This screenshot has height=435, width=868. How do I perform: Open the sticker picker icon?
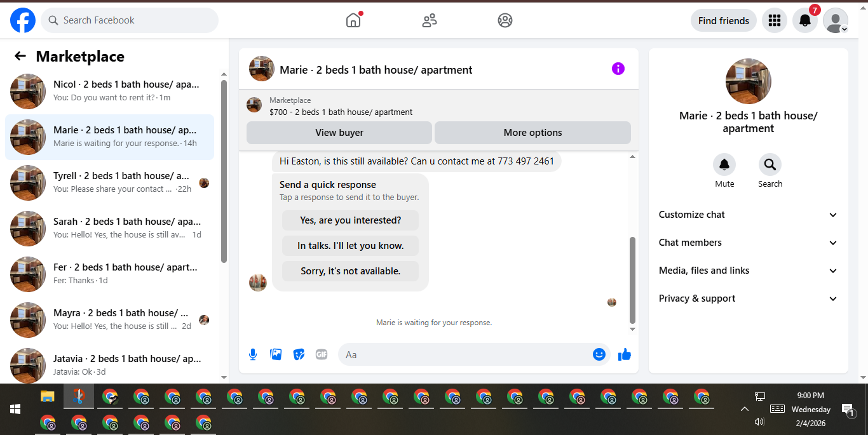point(299,354)
